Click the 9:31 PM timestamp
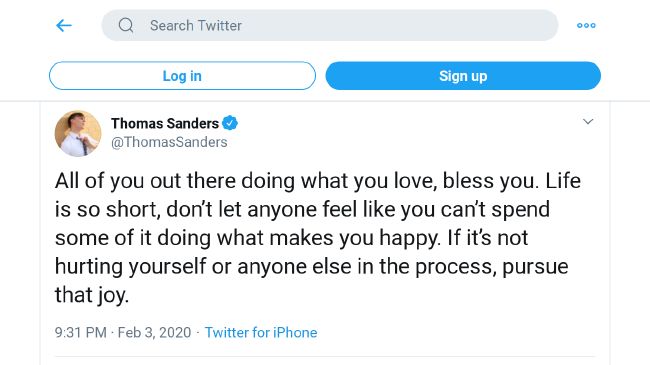The width and height of the screenshot is (650, 365). 81,333
